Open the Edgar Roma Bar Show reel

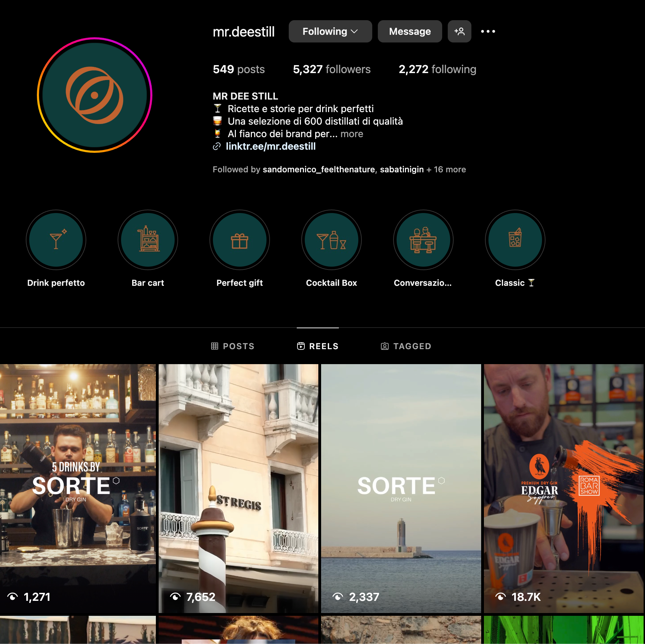[564, 488]
